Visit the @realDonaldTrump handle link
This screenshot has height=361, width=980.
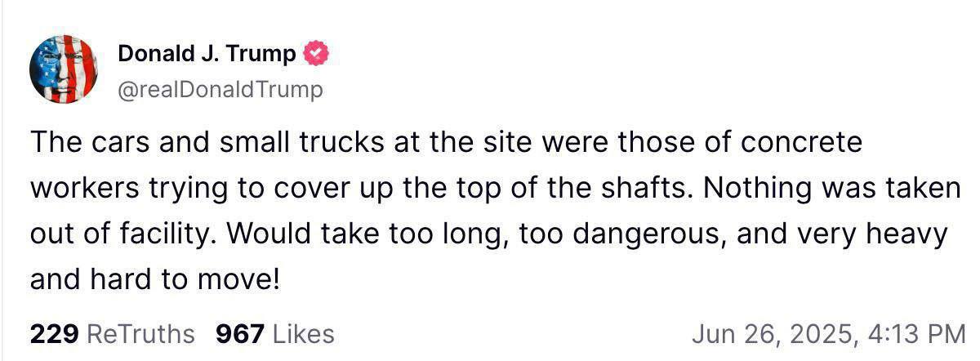220,89
